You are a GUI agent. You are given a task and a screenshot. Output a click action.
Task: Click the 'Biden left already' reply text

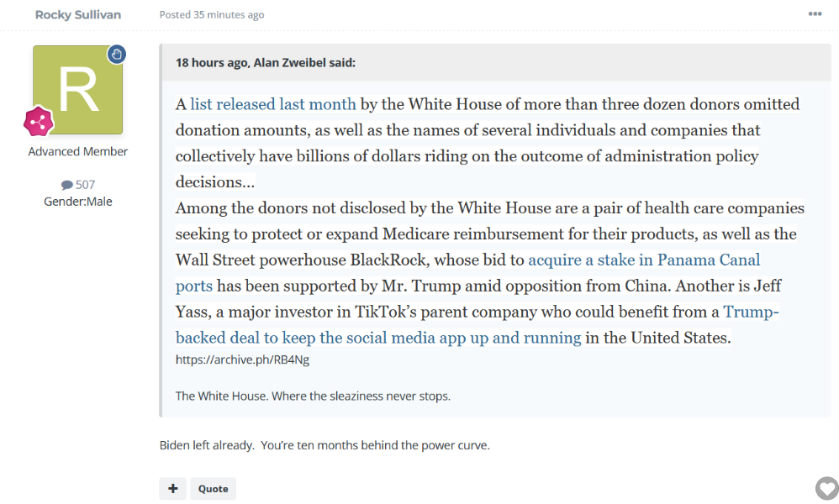point(325,445)
